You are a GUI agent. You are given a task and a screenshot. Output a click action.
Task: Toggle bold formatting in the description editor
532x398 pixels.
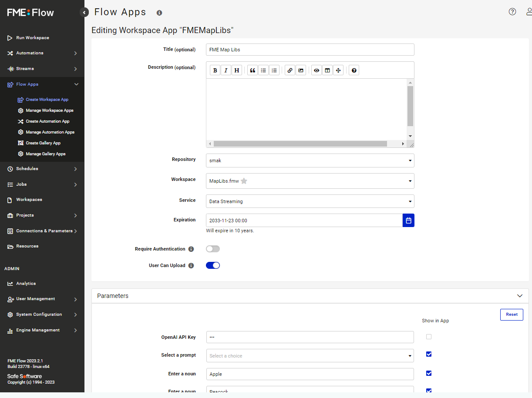click(x=215, y=70)
